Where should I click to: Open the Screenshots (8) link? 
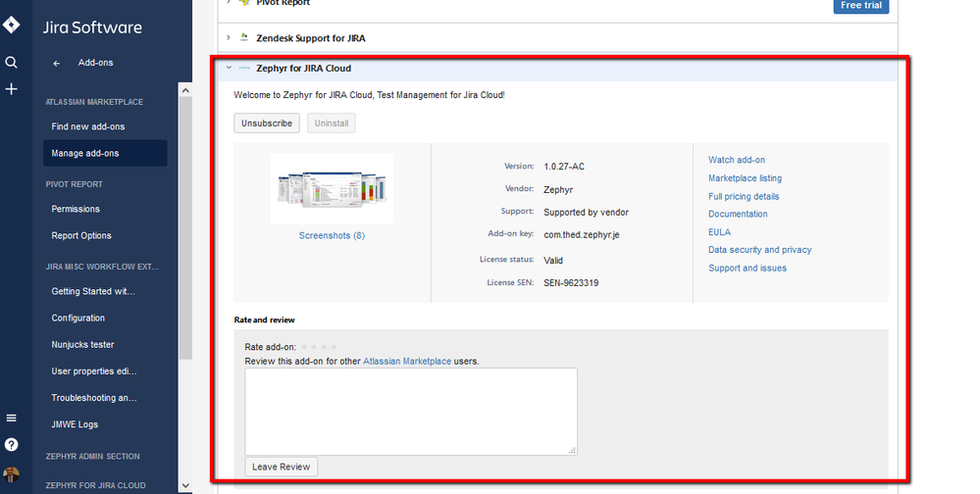tap(332, 235)
